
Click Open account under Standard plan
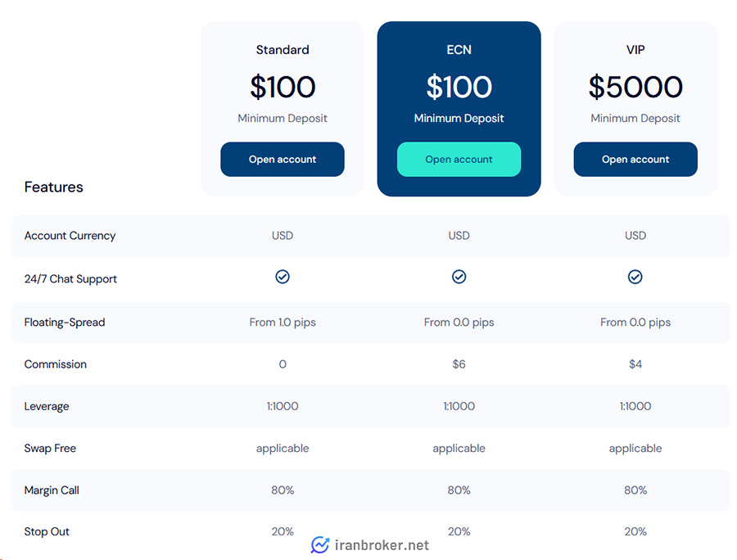pyautogui.click(x=282, y=160)
